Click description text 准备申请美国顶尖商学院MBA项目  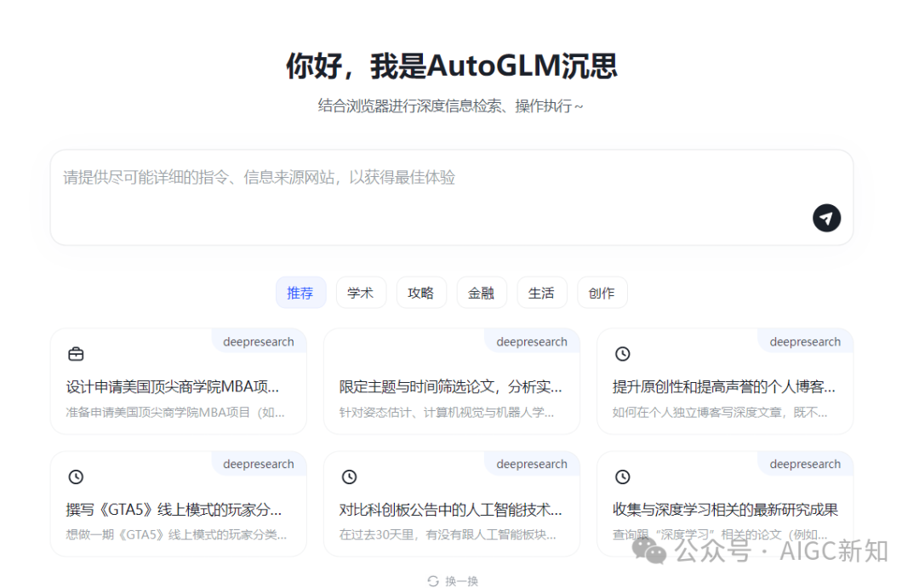click(x=175, y=413)
